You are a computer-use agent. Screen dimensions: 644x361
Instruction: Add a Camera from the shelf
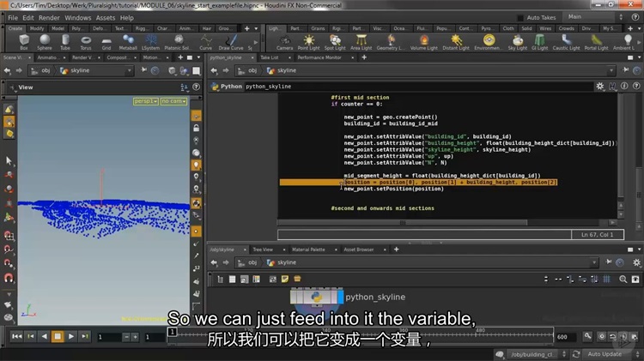click(284, 42)
